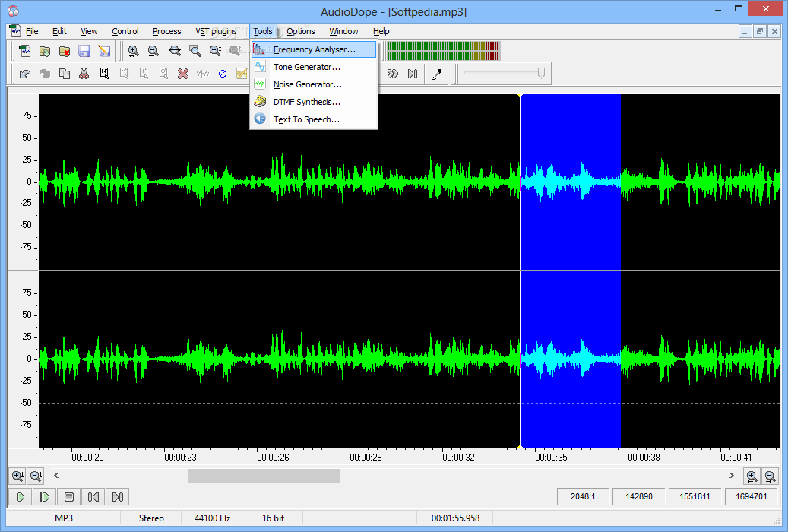The image size is (788, 532).
Task: Click the 1694701 selection end field
Action: click(752, 496)
